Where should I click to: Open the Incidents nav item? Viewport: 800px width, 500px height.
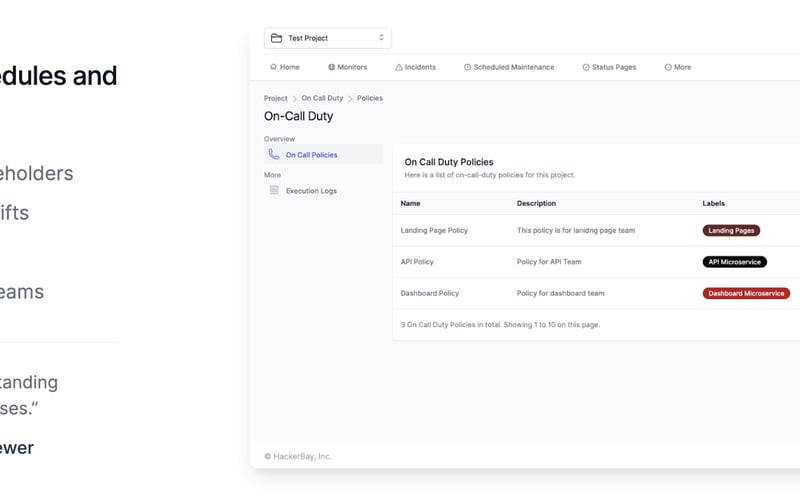point(415,67)
